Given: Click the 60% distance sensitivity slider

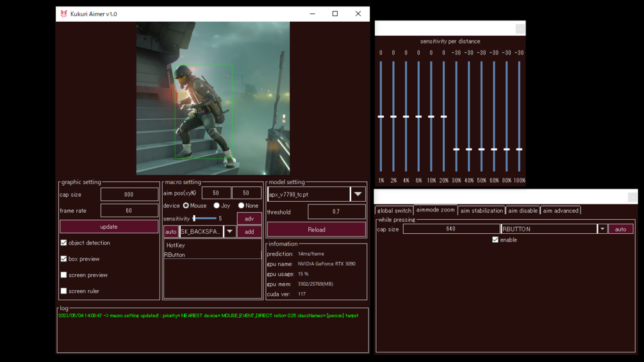Looking at the screenshot, I should pos(494,117).
